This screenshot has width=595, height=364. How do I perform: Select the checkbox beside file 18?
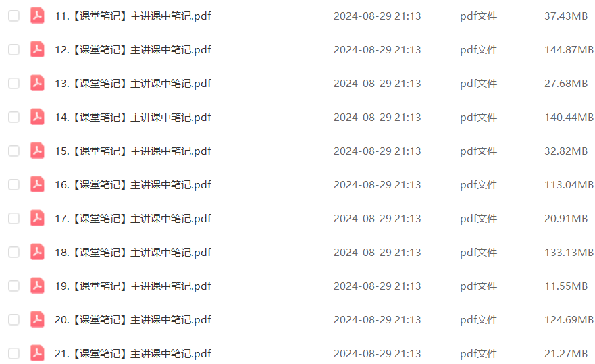[x=14, y=252]
